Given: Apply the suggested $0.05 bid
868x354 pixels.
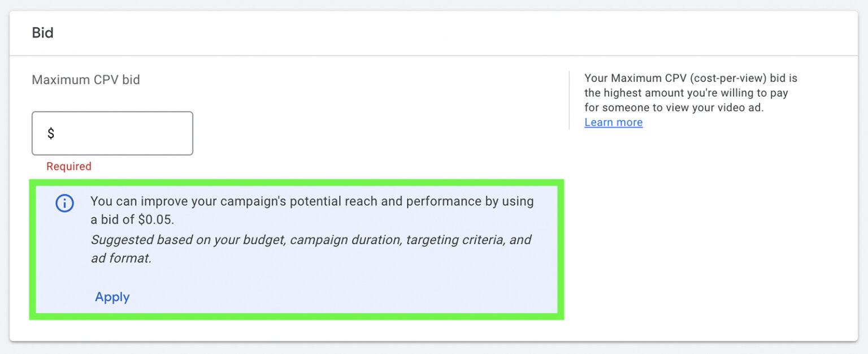Looking at the screenshot, I should [x=111, y=297].
